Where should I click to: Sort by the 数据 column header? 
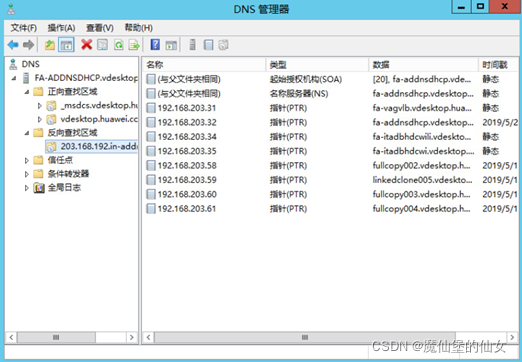click(x=424, y=65)
